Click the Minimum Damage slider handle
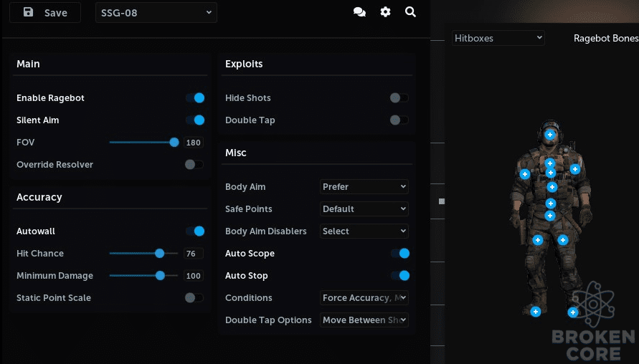The width and height of the screenshot is (639, 364). tap(160, 276)
